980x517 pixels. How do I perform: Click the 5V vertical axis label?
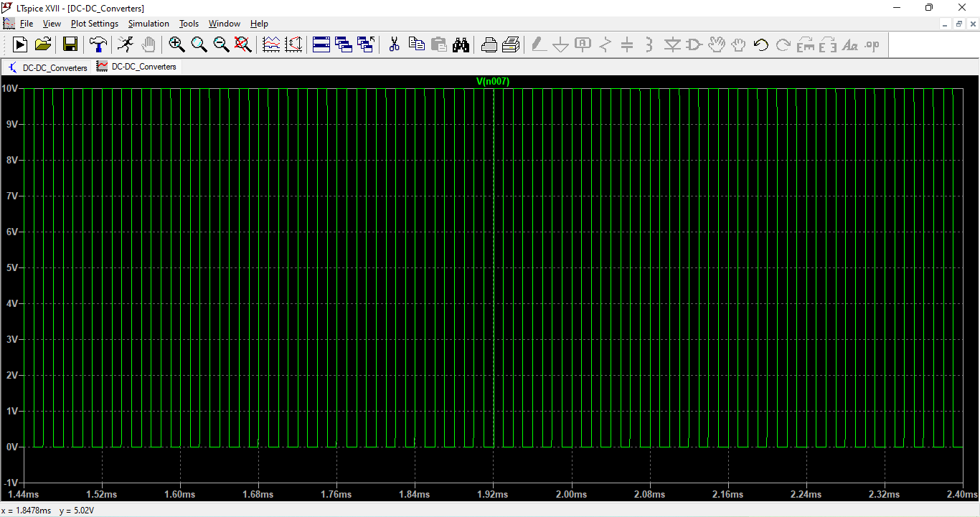point(12,267)
